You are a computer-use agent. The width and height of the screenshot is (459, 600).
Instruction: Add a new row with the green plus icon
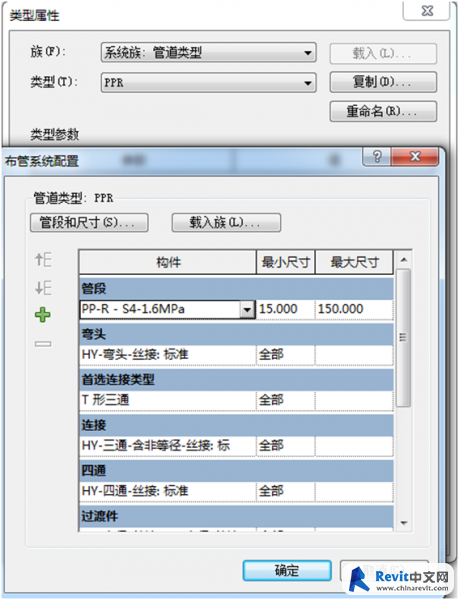coord(43,315)
